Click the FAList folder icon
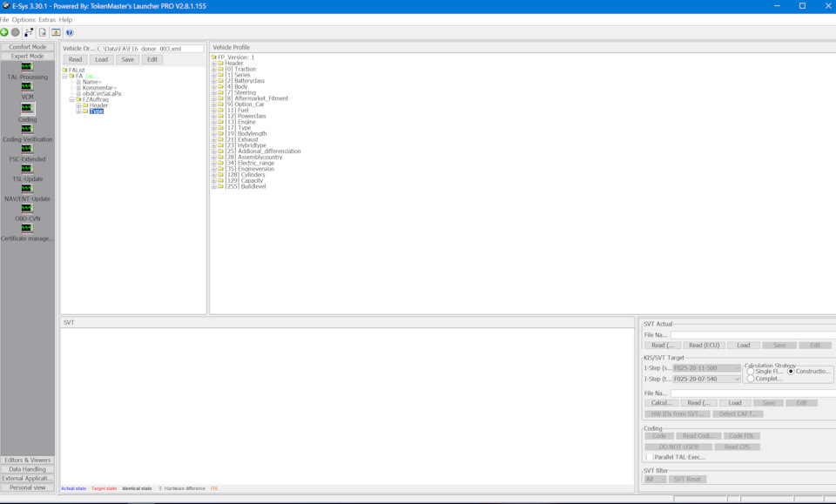 point(64,70)
